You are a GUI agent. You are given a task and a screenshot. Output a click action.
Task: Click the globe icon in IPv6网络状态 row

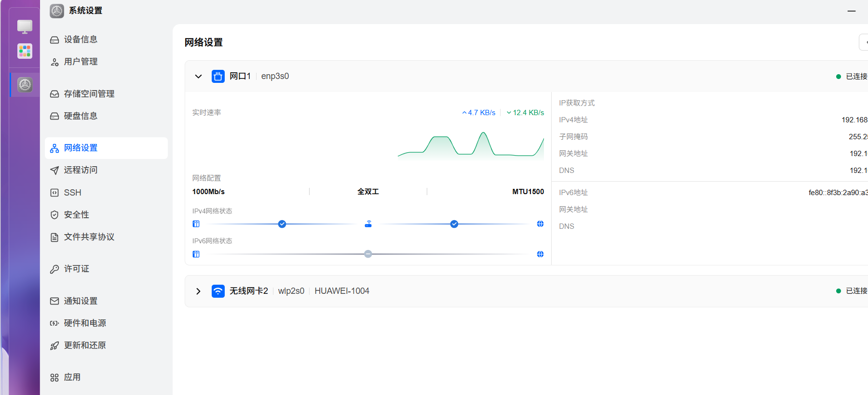click(x=540, y=254)
